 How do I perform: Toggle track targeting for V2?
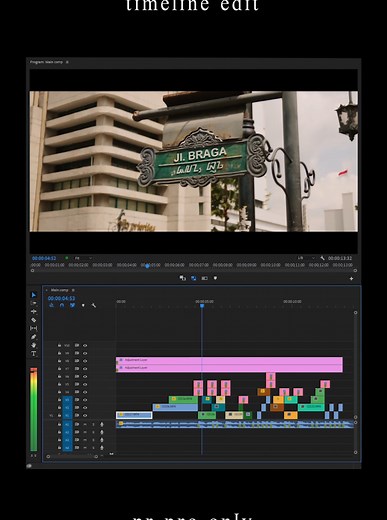click(68, 408)
